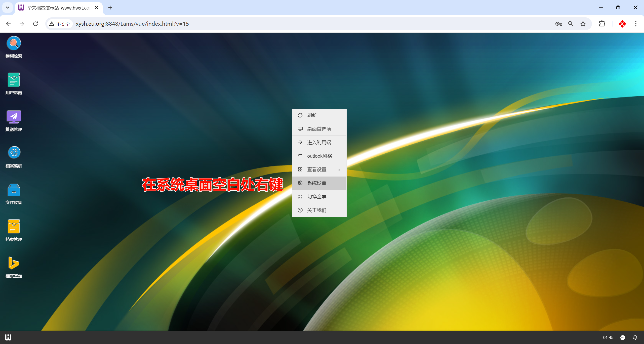Open the 文件收集 desktop icon
Viewport: 644px width, 344px height.
tap(14, 190)
